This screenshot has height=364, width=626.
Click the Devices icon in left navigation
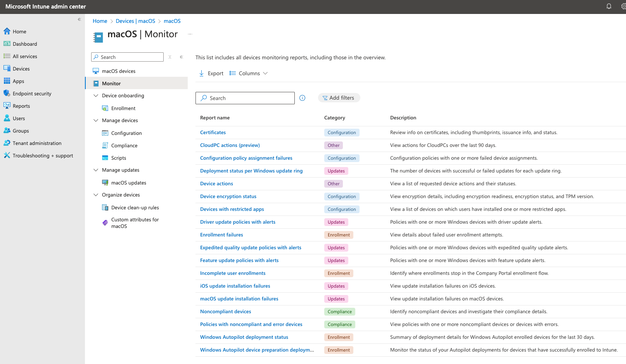[x=7, y=69]
